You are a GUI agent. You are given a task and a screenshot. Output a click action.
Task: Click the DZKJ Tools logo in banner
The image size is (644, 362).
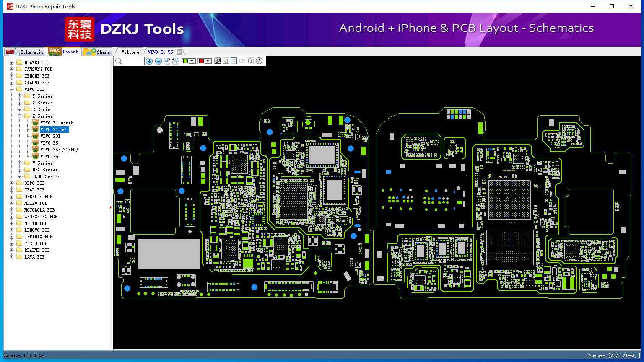tap(125, 29)
